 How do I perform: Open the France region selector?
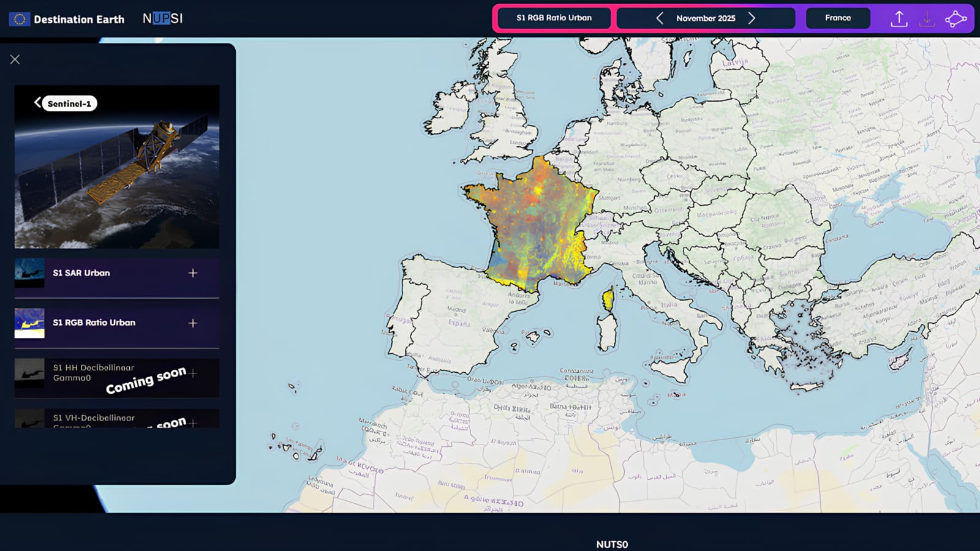[x=837, y=18]
